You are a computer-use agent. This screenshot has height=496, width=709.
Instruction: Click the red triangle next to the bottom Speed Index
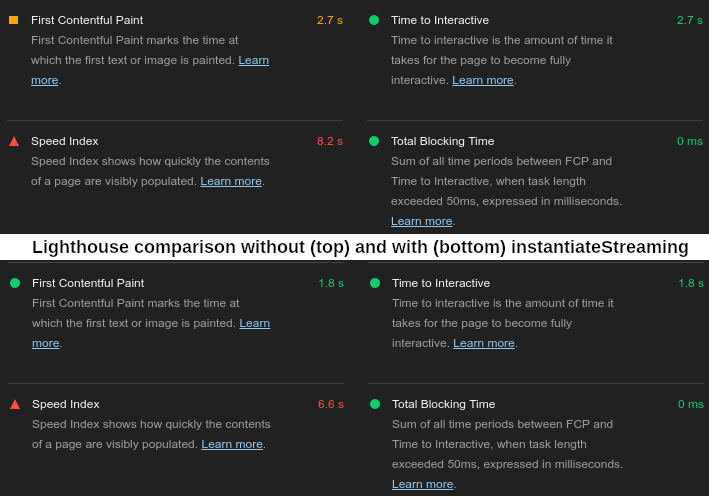tap(15, 404)
